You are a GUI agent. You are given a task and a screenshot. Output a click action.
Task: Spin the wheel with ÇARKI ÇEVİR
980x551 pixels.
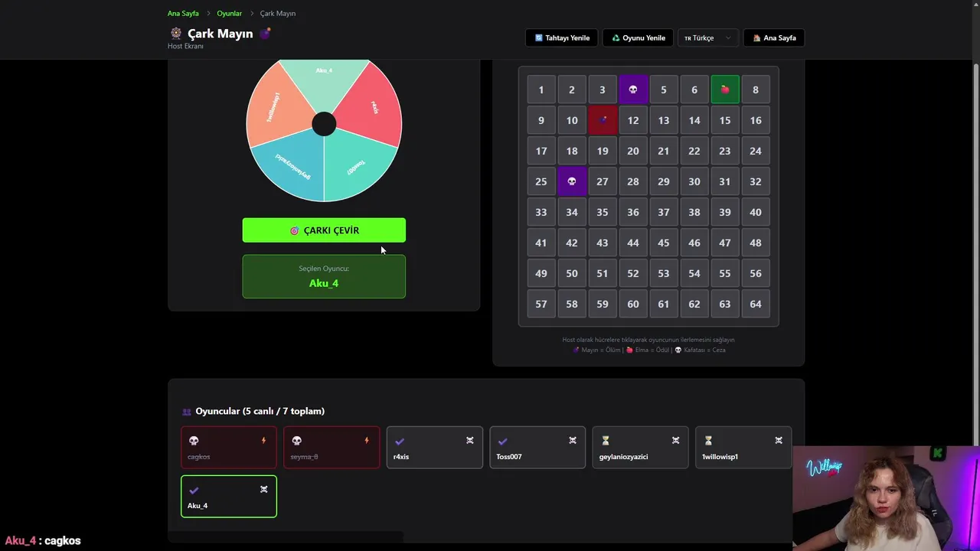click(324, 230)
